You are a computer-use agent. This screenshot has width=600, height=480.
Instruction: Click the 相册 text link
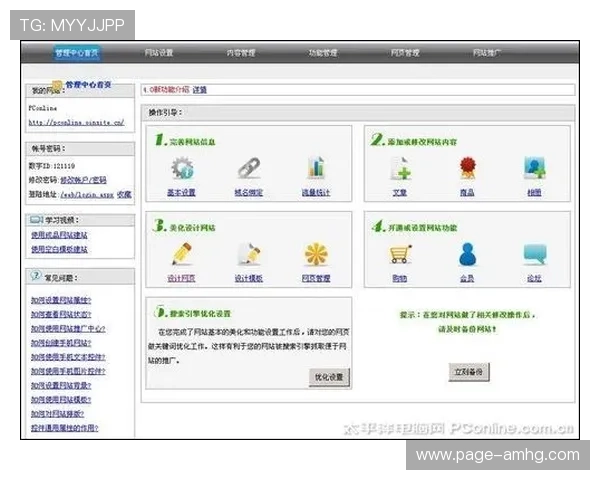[x=535, y=193]
